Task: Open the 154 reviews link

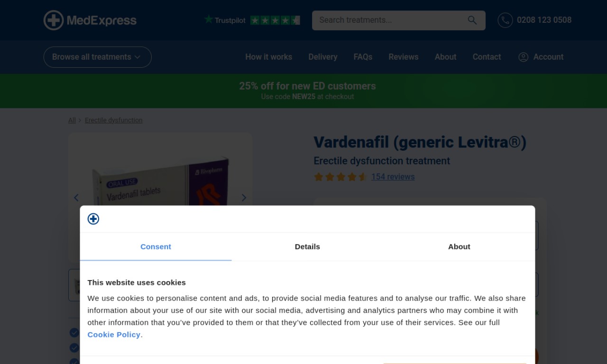Action: tap(393, 177)
